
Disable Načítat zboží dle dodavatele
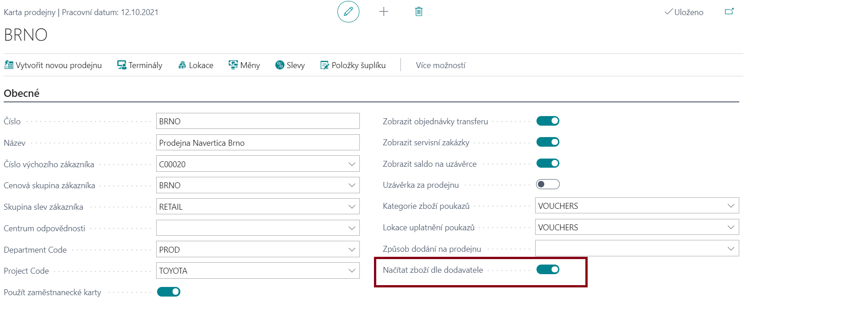548,270
